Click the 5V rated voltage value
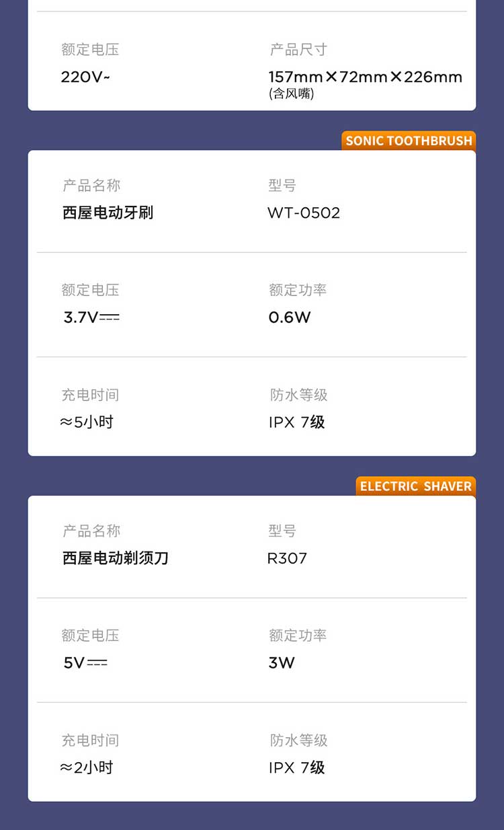The width and height of the screenshot is (504, 830). (85, 663)
